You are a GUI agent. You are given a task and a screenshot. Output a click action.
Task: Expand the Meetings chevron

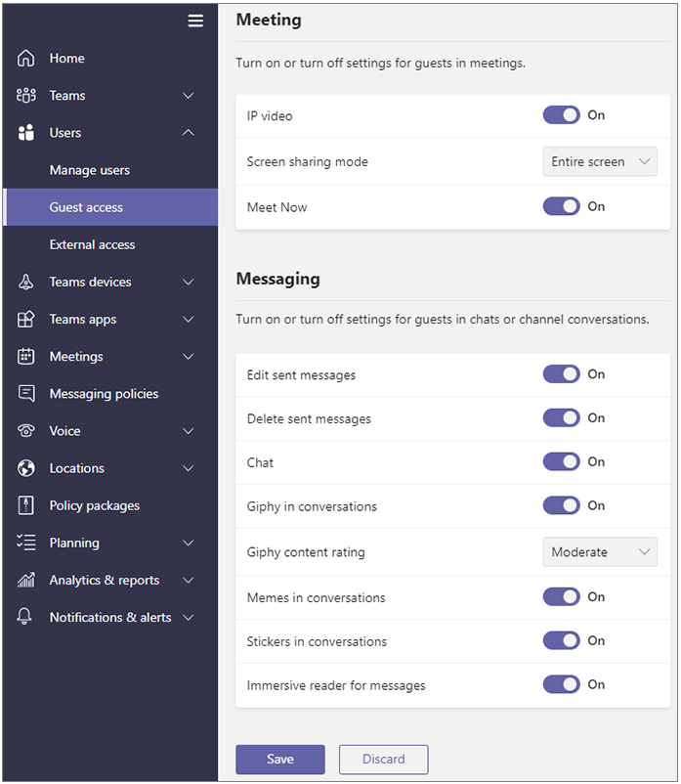(189, 357)
